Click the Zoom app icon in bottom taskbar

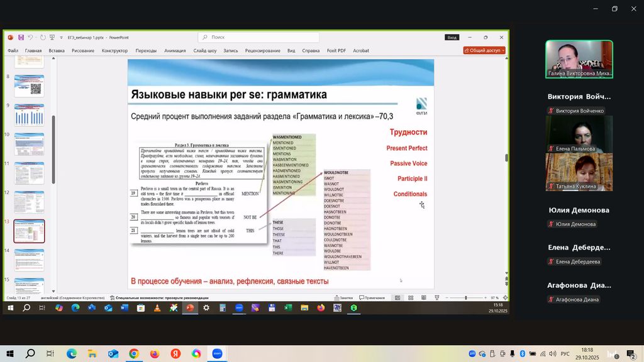tap(217, 354)
